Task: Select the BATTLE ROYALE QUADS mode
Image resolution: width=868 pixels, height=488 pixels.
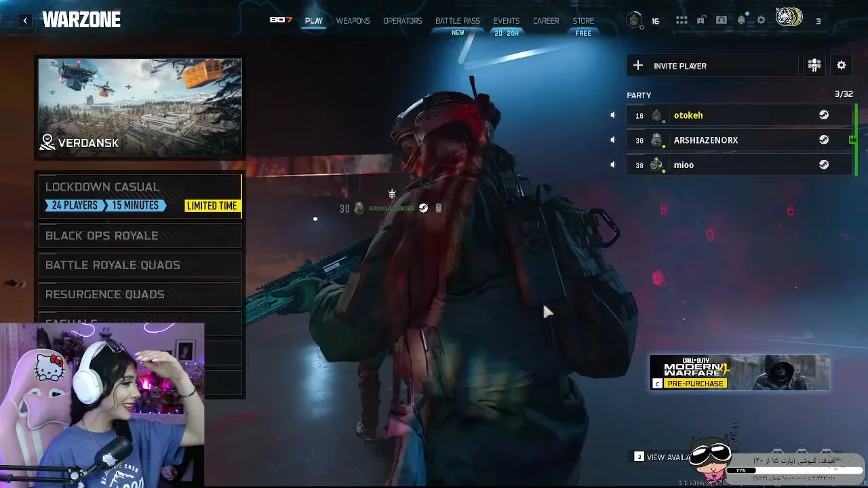Action: [x=140, y=265]
